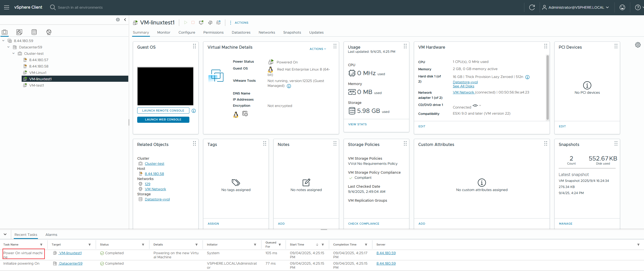644x271 pixels.
Task: Open Datacenter59 target link in tasks
Action: tap(71, 264)
